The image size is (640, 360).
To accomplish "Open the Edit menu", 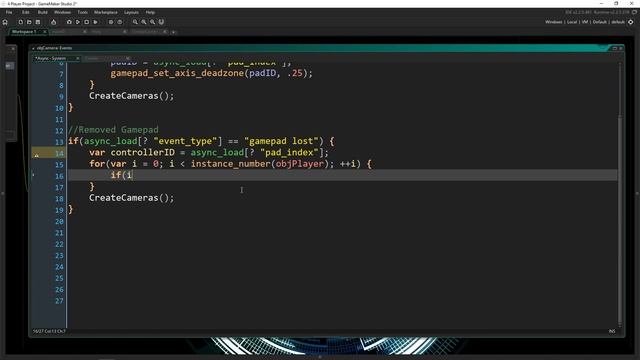I will [26, 12].
